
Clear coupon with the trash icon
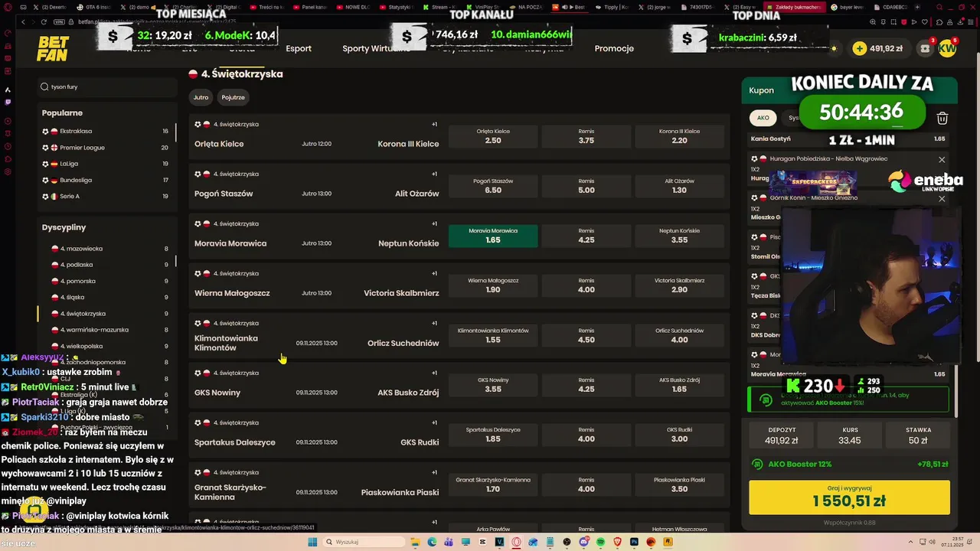click(942, 118)
